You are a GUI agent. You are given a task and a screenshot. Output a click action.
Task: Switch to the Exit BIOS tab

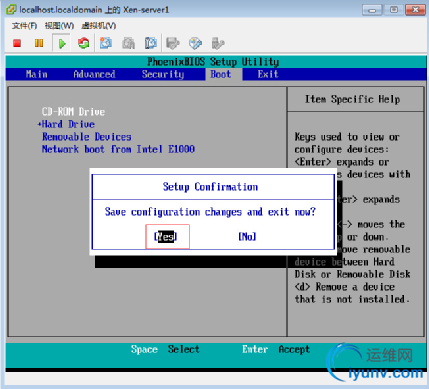pos(268,74)
